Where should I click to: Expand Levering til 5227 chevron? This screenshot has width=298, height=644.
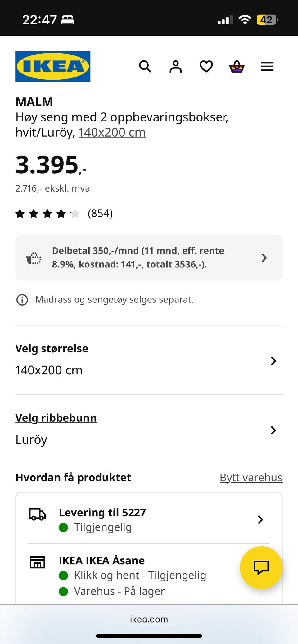click(260, 520)
